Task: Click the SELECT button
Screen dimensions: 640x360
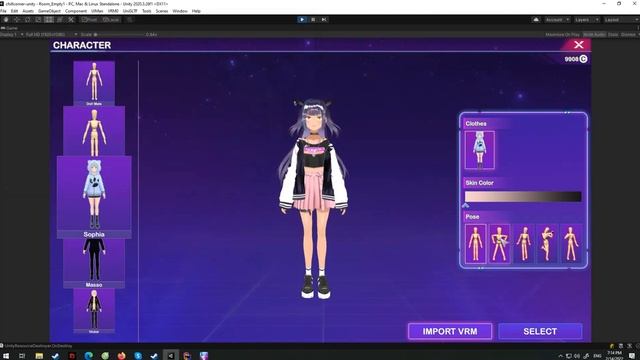Action: 540,331
